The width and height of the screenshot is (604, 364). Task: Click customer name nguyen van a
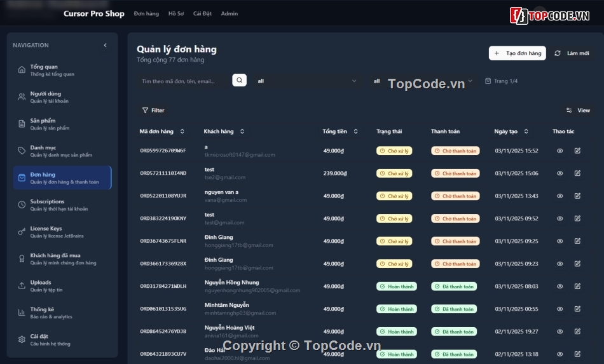[221, 192]
